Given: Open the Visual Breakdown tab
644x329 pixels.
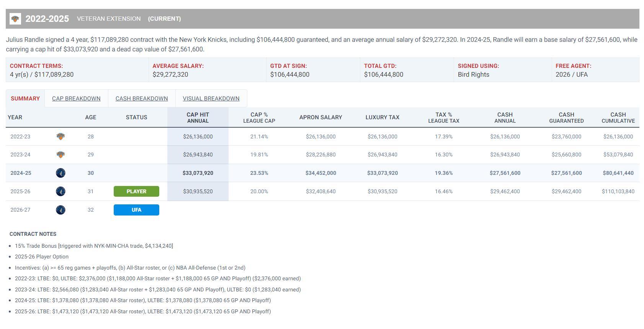Looking at the screenshot, I should [x=211, y=99].
